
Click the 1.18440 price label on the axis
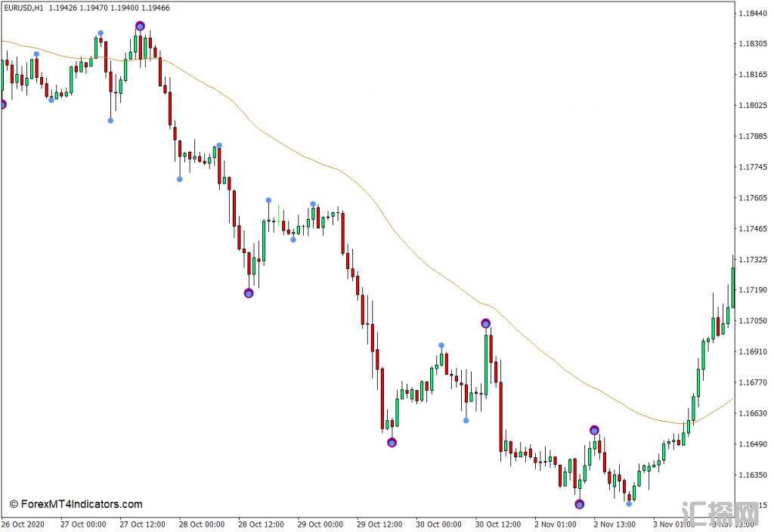pyautogui.click(x=753, y=13)
